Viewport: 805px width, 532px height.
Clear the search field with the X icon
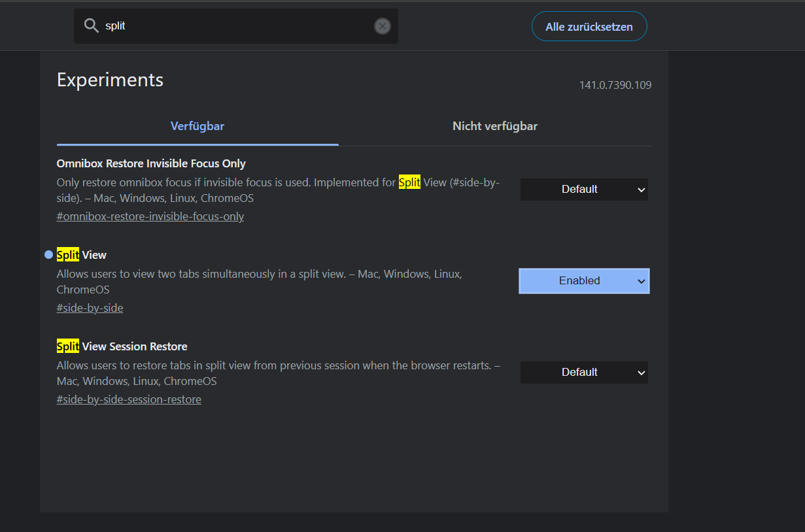[x=382, y=26]
